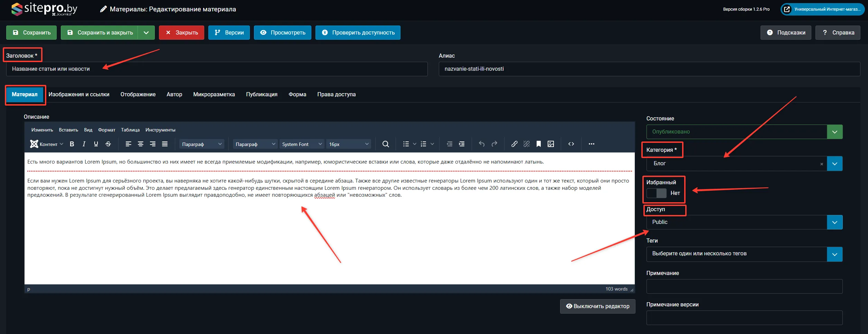This screenshot has width=868, height=334.
Task: Click the italic formatting icon
Action: 84,144
